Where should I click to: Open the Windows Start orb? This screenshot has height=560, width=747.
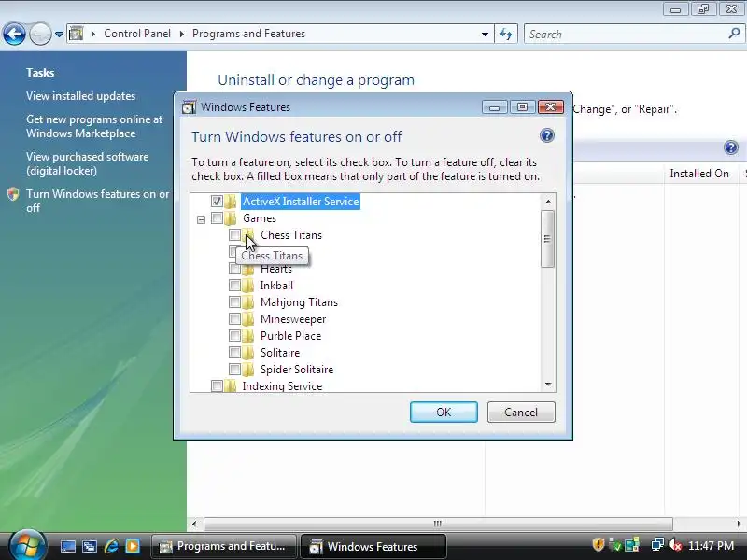click(x=26, y=545)
